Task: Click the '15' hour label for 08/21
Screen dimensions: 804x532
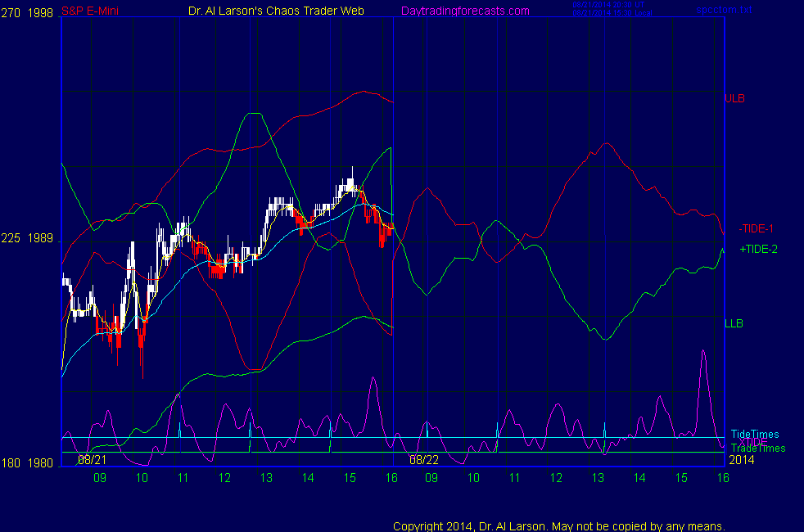Action: [350, 478]
